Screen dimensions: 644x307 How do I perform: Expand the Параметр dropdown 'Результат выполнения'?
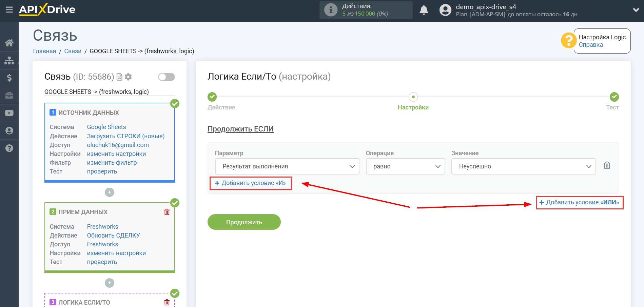pyautogui.click(x=287, y=166)
